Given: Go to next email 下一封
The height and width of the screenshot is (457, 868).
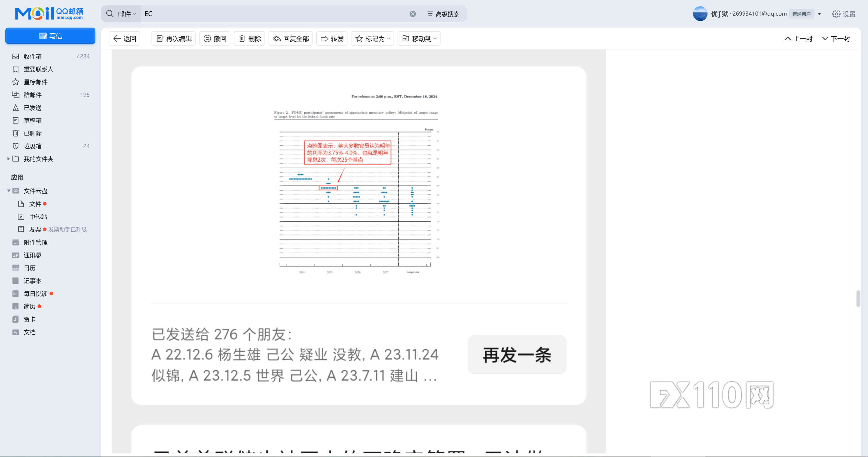Looking at the screenshot, I should click(x=836, y=39).
